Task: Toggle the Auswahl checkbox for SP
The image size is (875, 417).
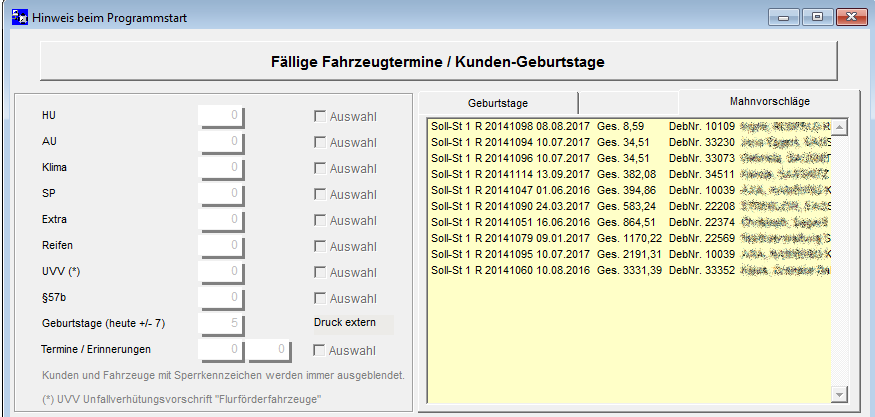Action: pyautogui.click(x=320, y=194)
